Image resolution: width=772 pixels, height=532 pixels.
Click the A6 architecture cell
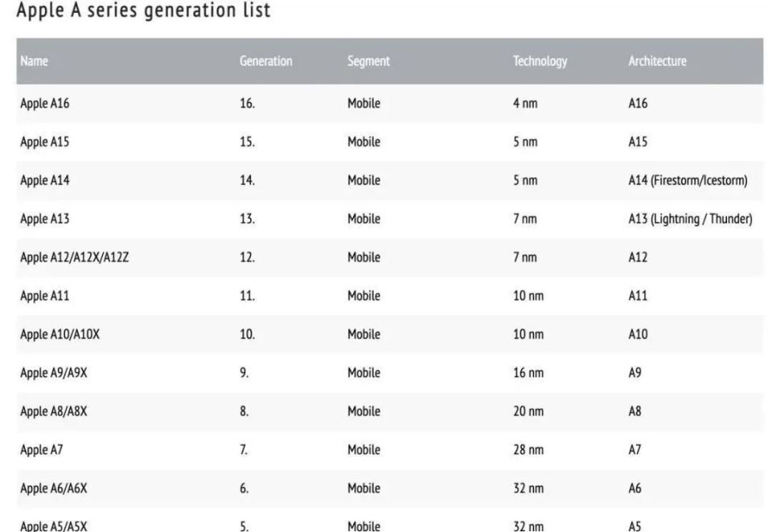click(635, 488)
